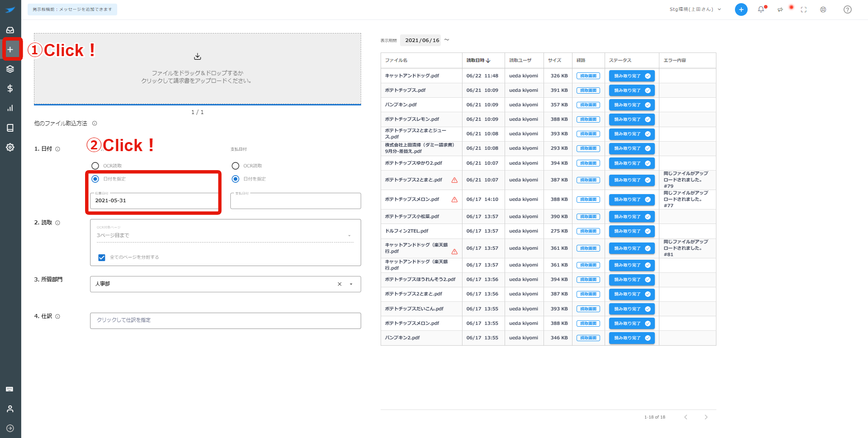The width and height of the screenshot is (868, 438).
Task: Expand the 所管部門 dropdown arrow
Action: [x=351, y=284]
